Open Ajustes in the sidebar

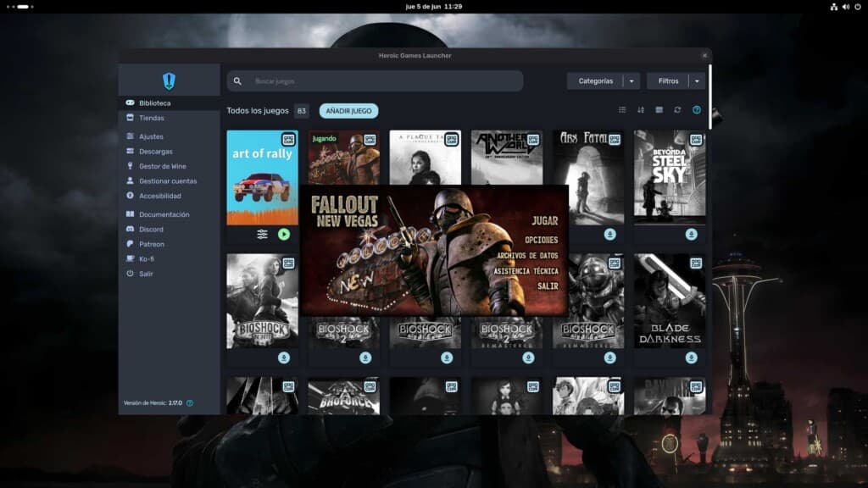pos(169,136)
